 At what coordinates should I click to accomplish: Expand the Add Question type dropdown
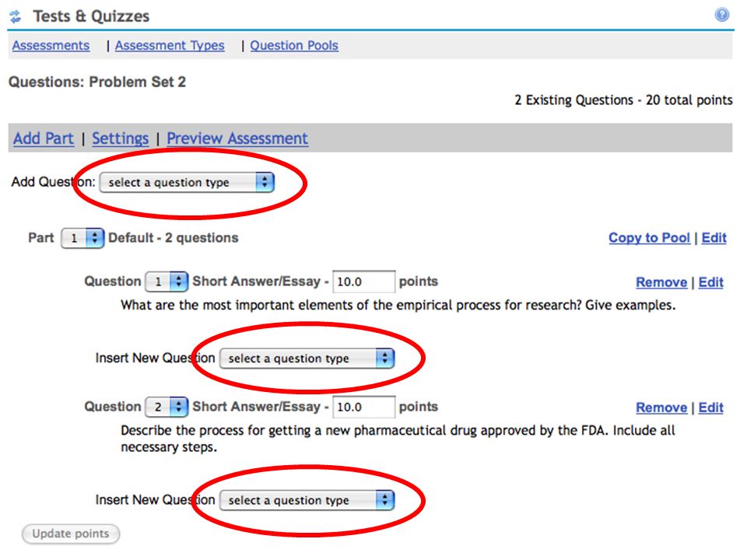pyautogui.click(x=187, y=182)
